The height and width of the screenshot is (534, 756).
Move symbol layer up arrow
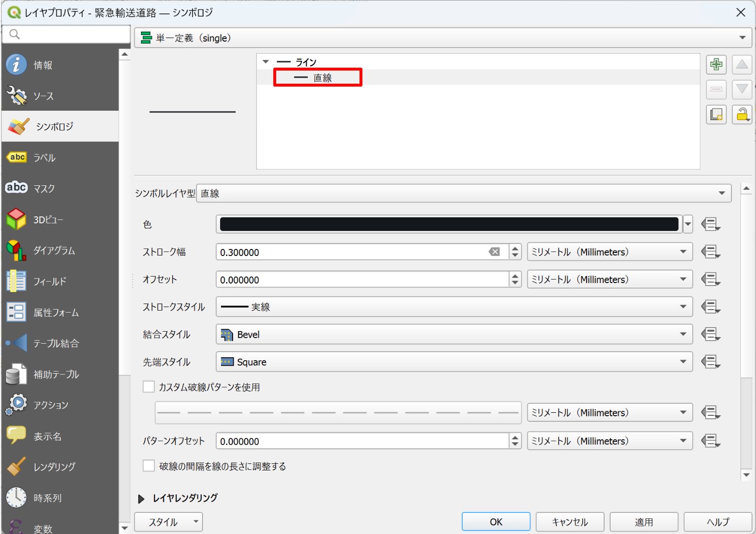coord(742,64)
